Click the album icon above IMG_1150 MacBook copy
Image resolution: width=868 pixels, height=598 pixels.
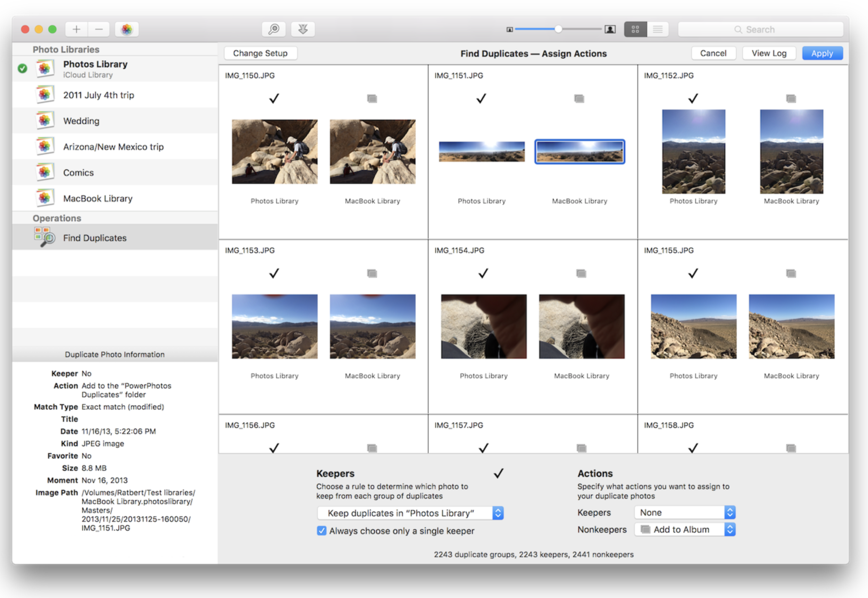372,99
